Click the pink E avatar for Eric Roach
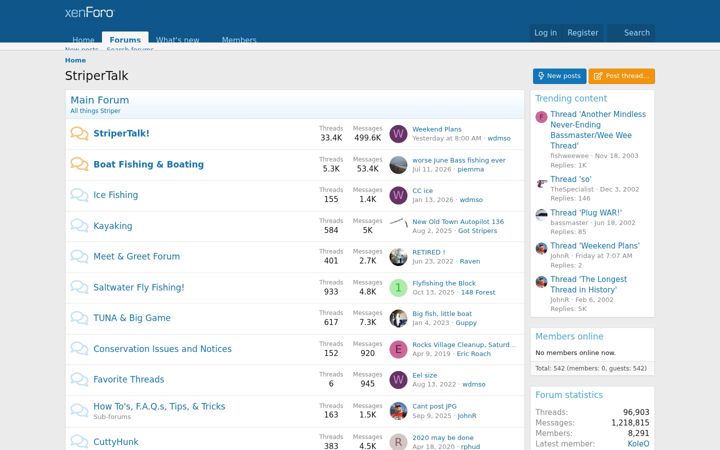This screenshot has height=450, width=720. click(398, 349)
